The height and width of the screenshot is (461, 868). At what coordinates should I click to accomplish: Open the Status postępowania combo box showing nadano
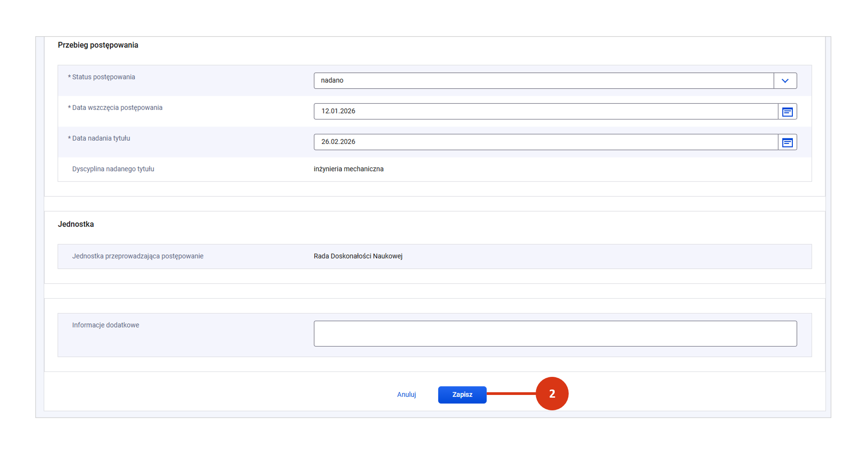(x=543, y=81)
